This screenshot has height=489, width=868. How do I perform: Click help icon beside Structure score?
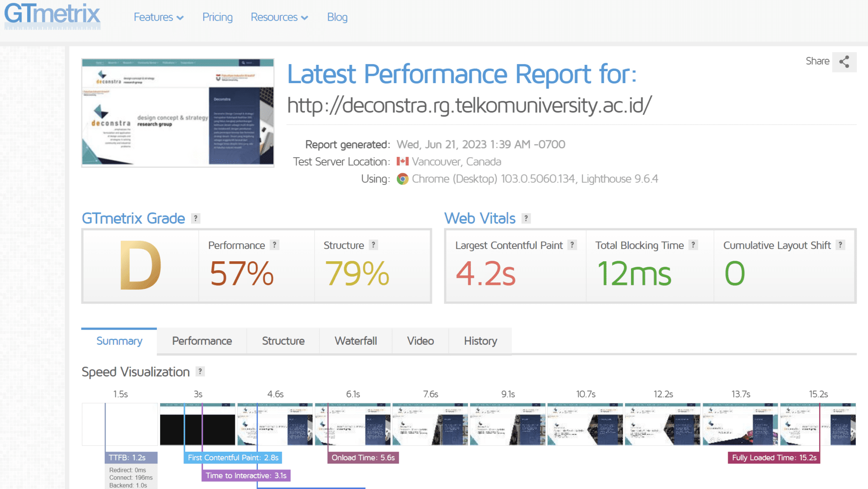click(x=373, y=245)
